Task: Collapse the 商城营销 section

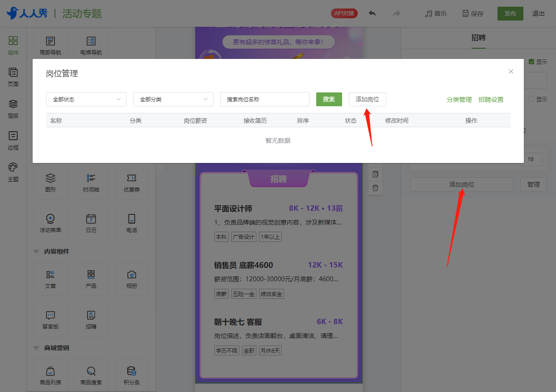Action: pyautogui.click(x=36, y=348)
